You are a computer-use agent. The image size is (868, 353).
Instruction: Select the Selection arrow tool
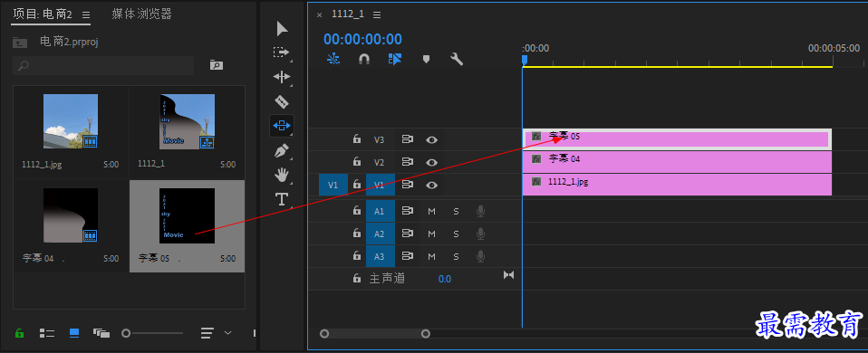click(x=283, y=29)
